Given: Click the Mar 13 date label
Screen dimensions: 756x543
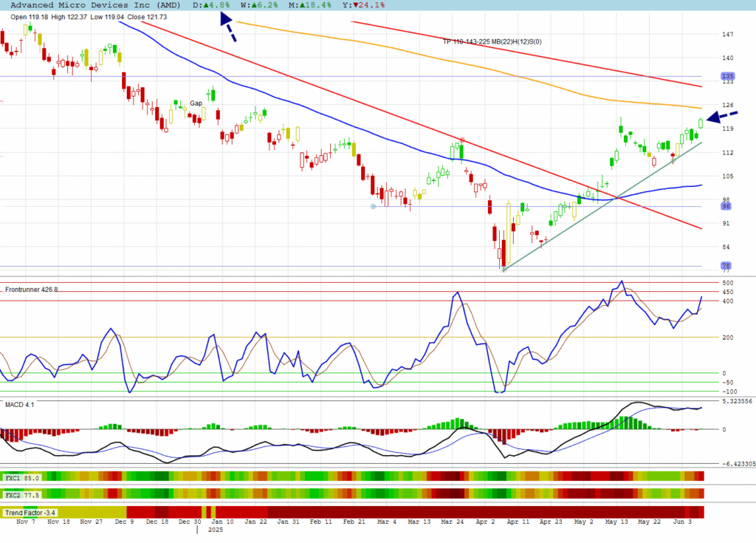Looking at the screenshot, I should [x=419, y=522].
